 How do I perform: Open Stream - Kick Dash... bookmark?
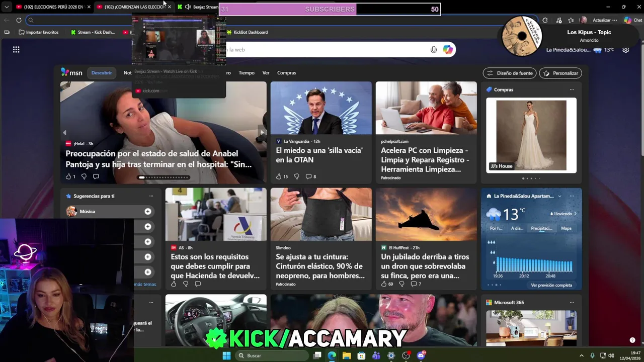[x=93, y=32]
